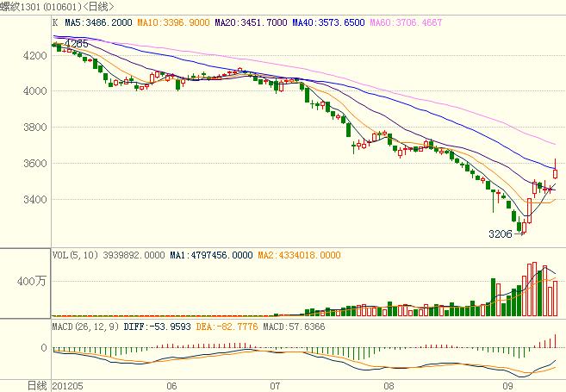Select the 日线 period label at bottom-left

[x=36, y=384]
